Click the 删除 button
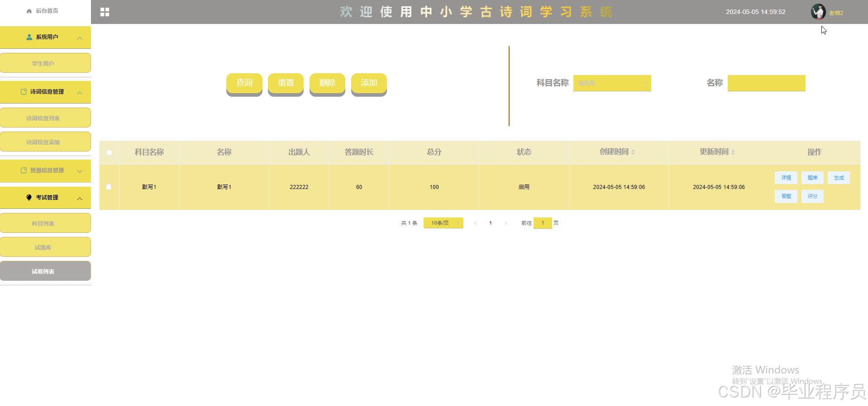 pyautogui.click(x=327, y=84)
